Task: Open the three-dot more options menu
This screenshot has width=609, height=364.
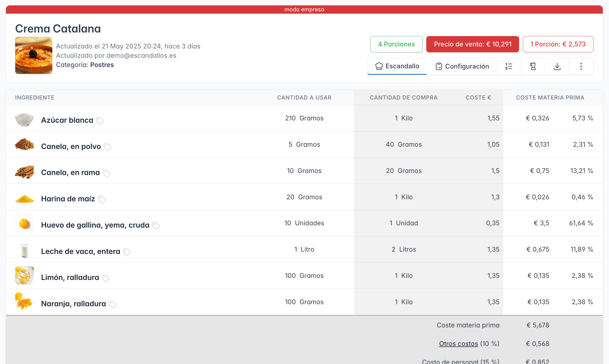Action: [x=581, y=66]
